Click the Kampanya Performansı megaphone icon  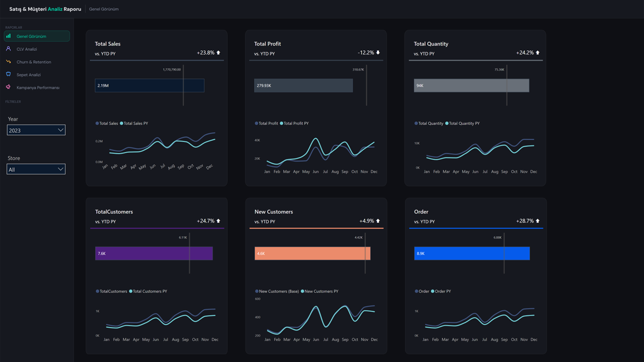coord(10,87)
